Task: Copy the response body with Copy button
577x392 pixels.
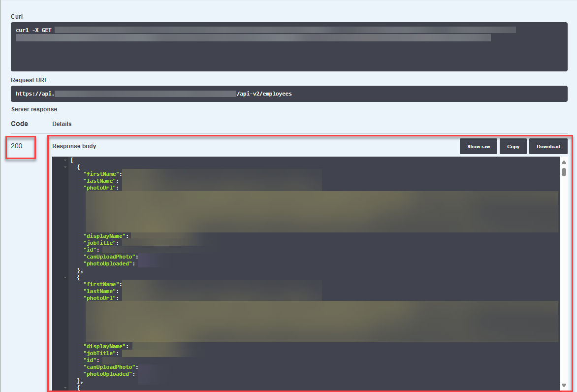Action: [513, 146]
